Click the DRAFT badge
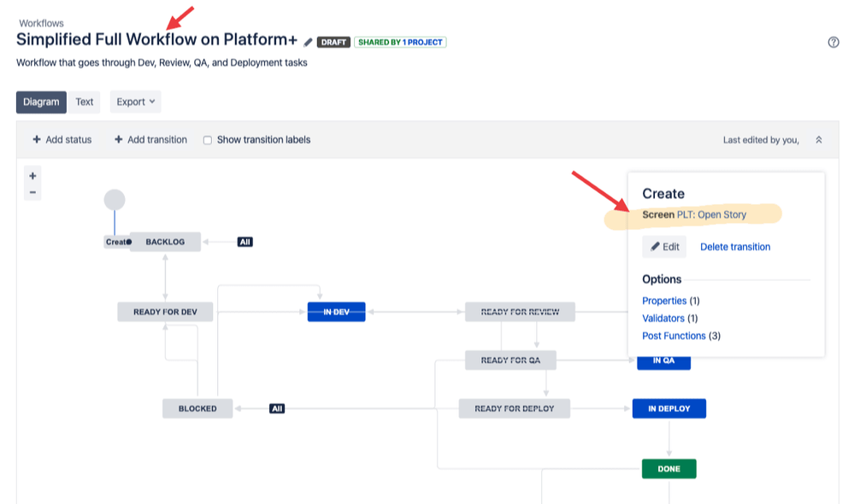854x504 pixels. 333,42
